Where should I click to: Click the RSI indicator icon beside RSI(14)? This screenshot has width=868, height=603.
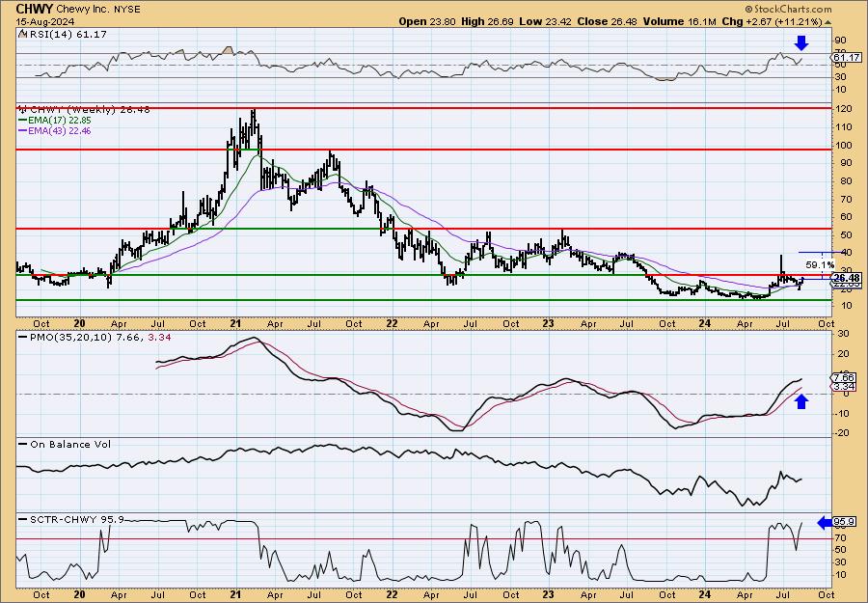pyautogui.click(x=22, y=34)
